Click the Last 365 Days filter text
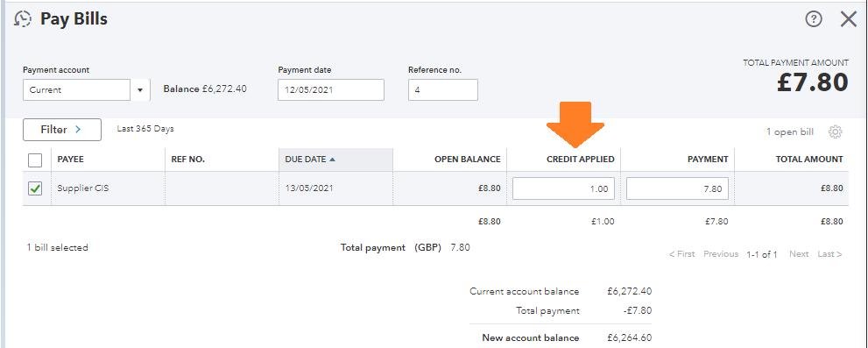The width and height of the screenshot is (868, 348). point(145,129)
